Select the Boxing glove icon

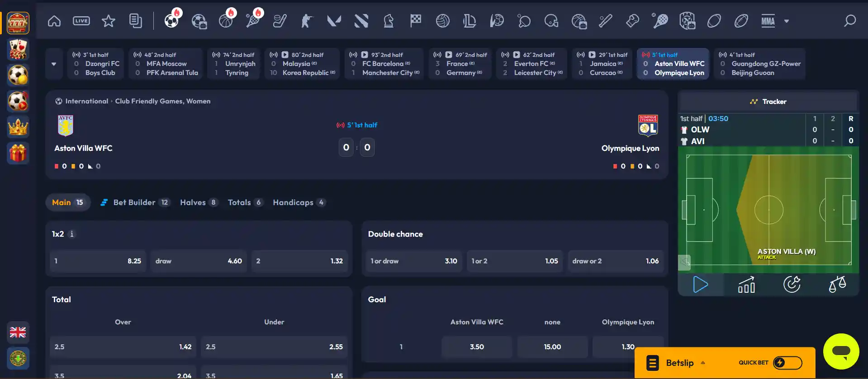coord(633,21)
